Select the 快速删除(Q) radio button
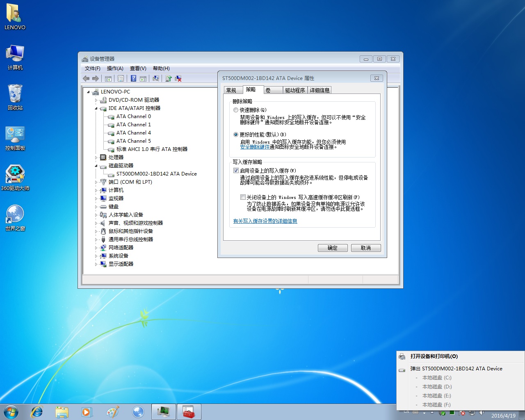Image resolution: width=525 pixels, height=420 pixels. coord(236,110)
